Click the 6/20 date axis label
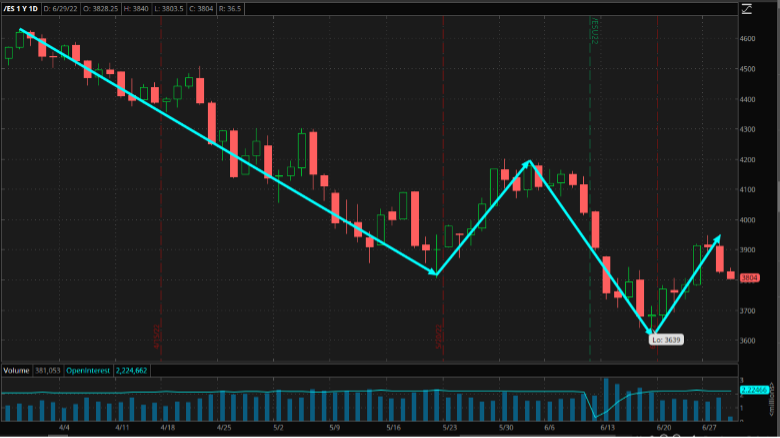Viewport: 780px width, 438px height. click(664, 428)
